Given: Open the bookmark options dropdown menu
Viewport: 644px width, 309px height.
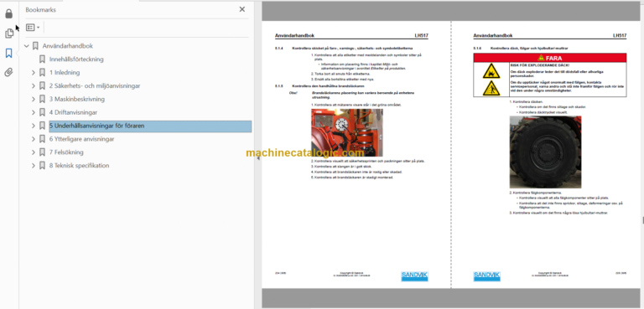Looking at the screenshot, I should [x=33, y=28].
